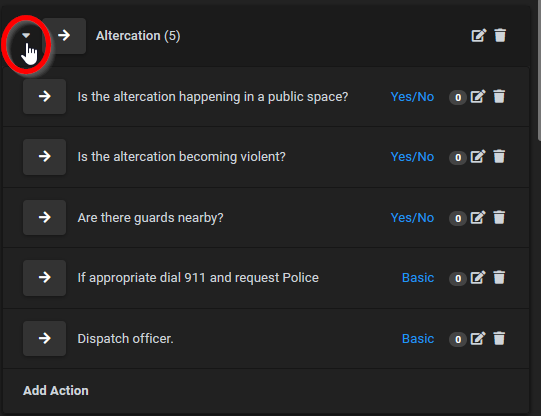541x416 pixels.
Task: Delete the 'guards nearby' question
Action: point(499,218)
